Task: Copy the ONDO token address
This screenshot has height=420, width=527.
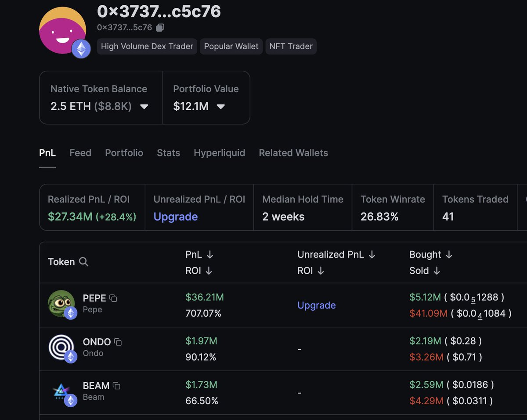Action: click(118, 342)
